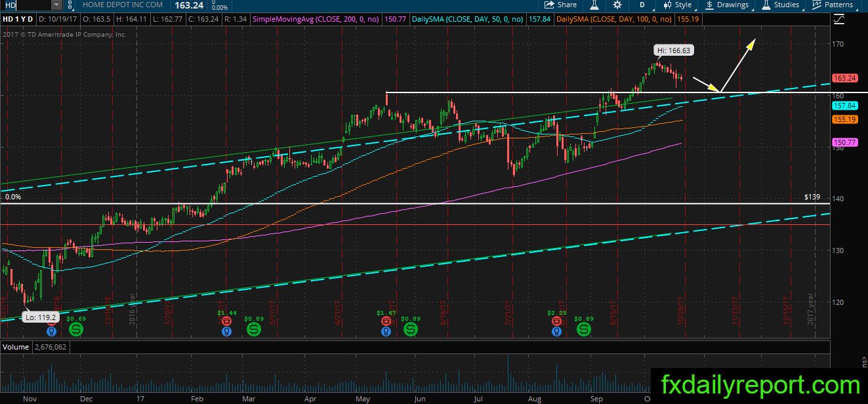The height and width of the screenshot is (404, 868).
Task: Click the $139 price level label
Action: click(x=812, y=197)
